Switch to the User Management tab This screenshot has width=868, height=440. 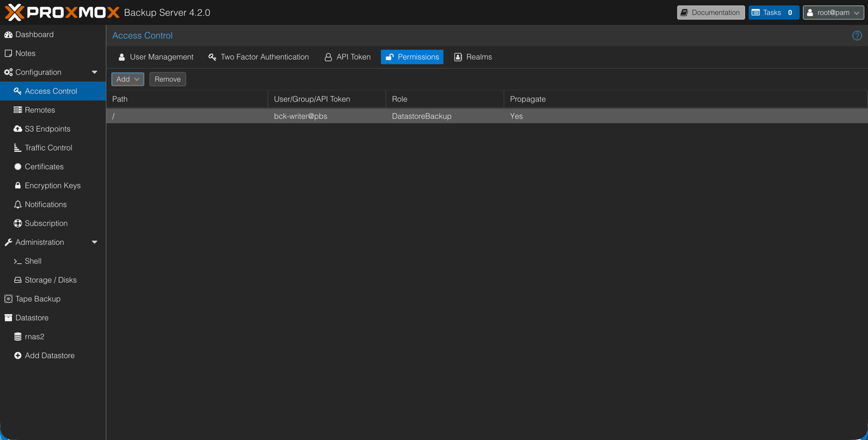pos(155,57)
